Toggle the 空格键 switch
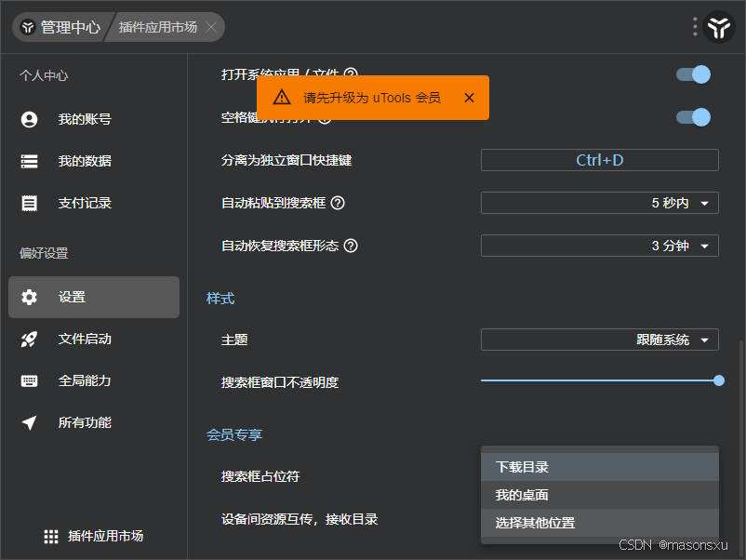The image size is (746, 560). 694,117
